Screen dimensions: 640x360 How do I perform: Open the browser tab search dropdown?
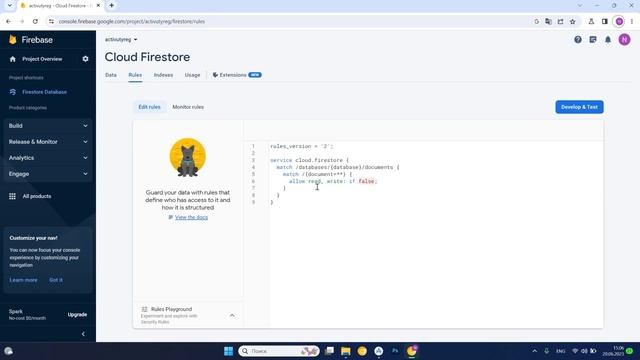click(x=9, y=6)
